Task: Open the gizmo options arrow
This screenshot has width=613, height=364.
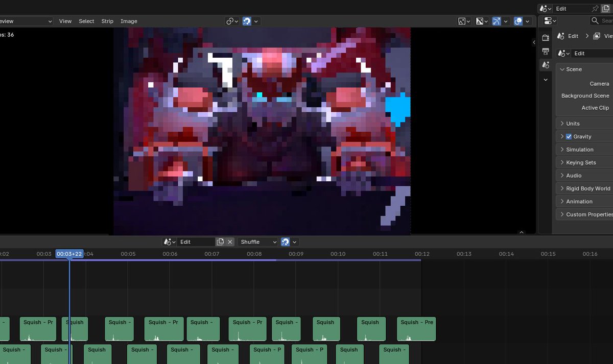Action: [506, 21]
